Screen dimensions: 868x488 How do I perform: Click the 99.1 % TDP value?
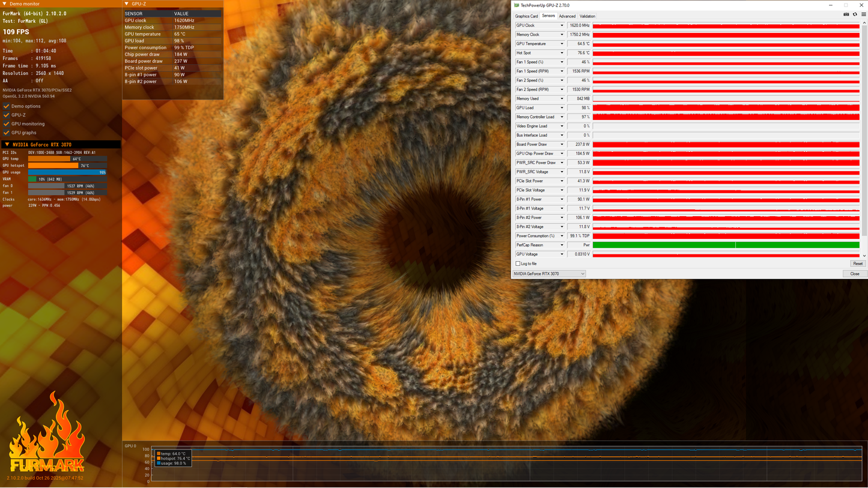click(x=579, y=236)
